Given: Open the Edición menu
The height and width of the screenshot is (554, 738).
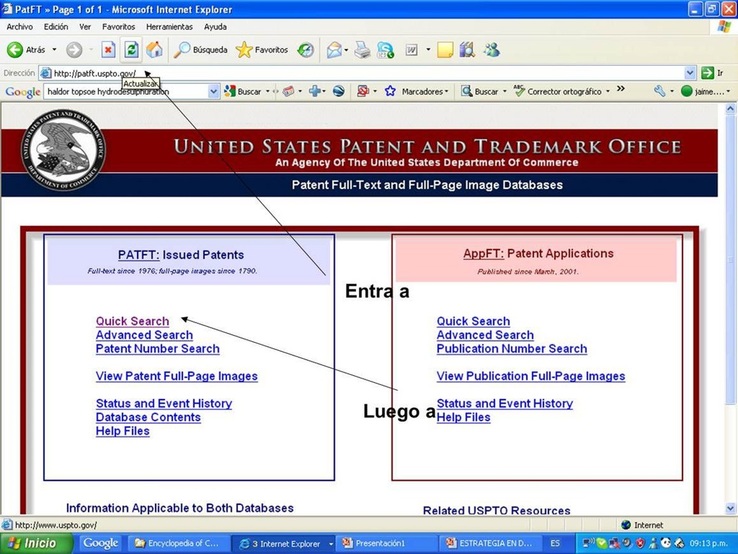Looking at the screenshot, I should click(56, 27).
